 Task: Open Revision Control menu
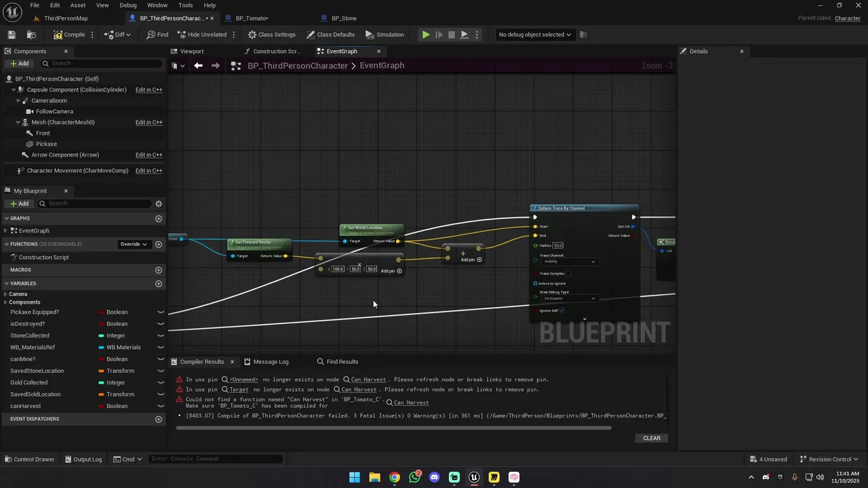[829, 459]
